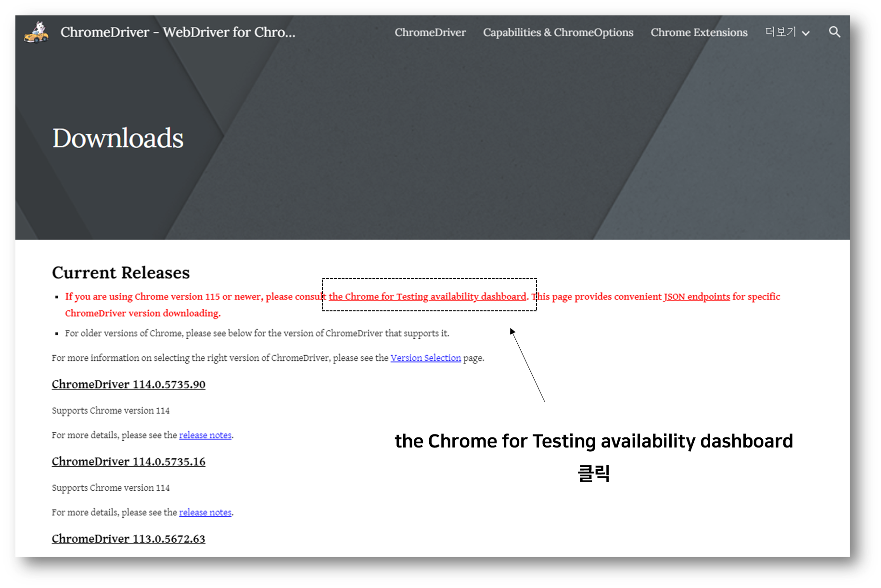Click the site title ChromeDriver - WebDriver for Chro...
Image resolution: width=881 pixels, height=588 pixels.
coord(178,32)
